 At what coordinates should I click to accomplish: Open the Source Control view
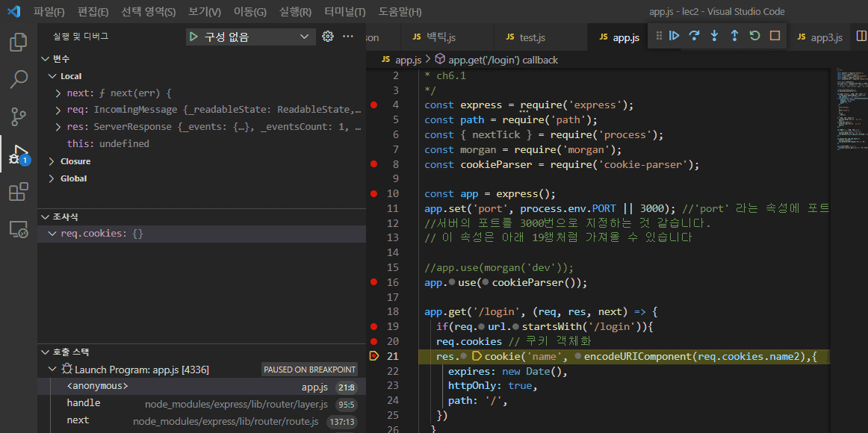click(x=19, y=116)
